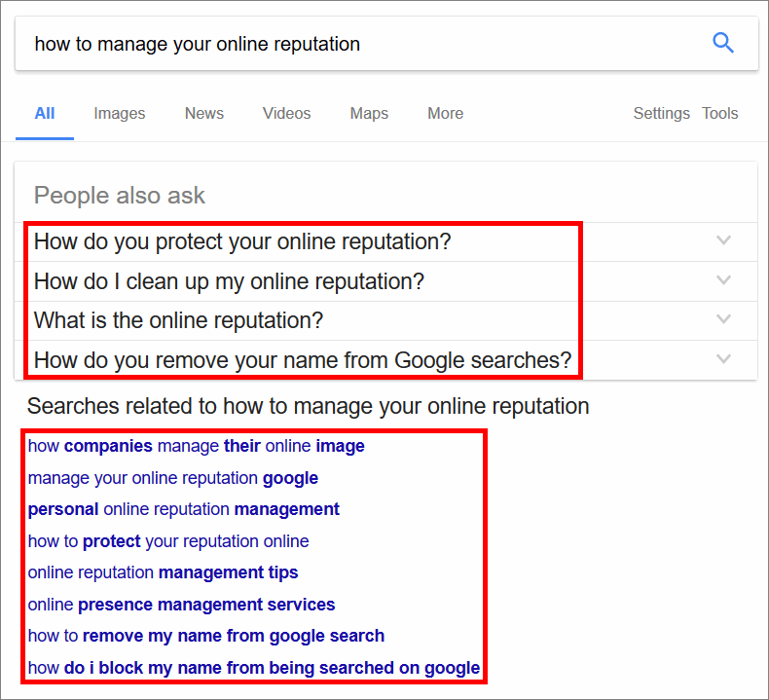Open "how to remove my name from google search"
The image size is (769, 700).
pyautogui.click(x=206, y=636)
